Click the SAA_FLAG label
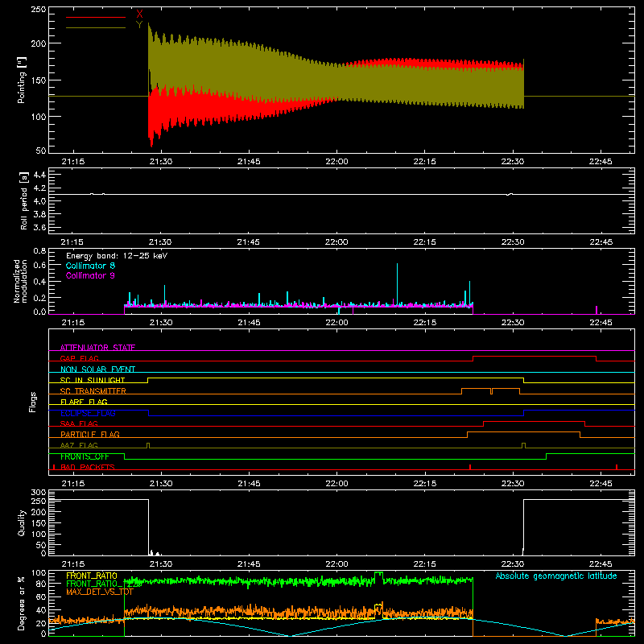The height and width of the screenshot is (644, 644). (79, 423)
